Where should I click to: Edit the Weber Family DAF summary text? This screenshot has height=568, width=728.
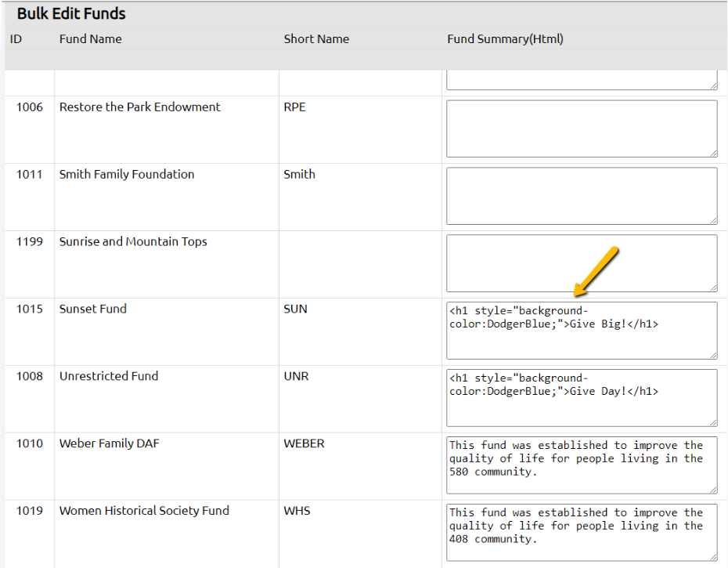[581, 464]
